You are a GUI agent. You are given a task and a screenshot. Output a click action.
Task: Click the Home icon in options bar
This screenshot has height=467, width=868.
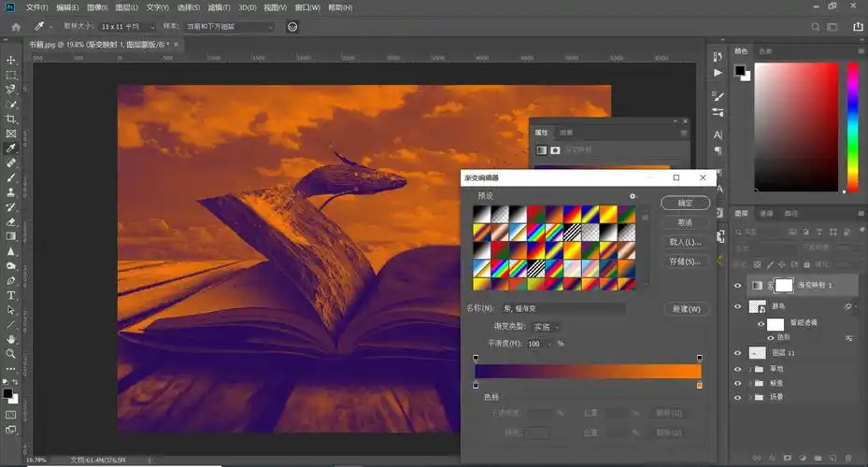coord(16,27)
